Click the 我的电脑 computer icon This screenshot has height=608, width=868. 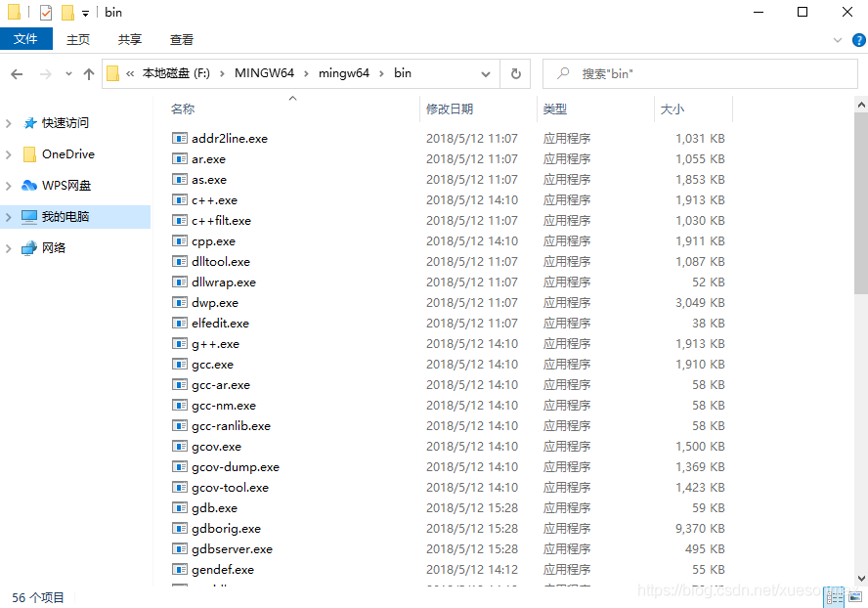click(x=29, y=216)
